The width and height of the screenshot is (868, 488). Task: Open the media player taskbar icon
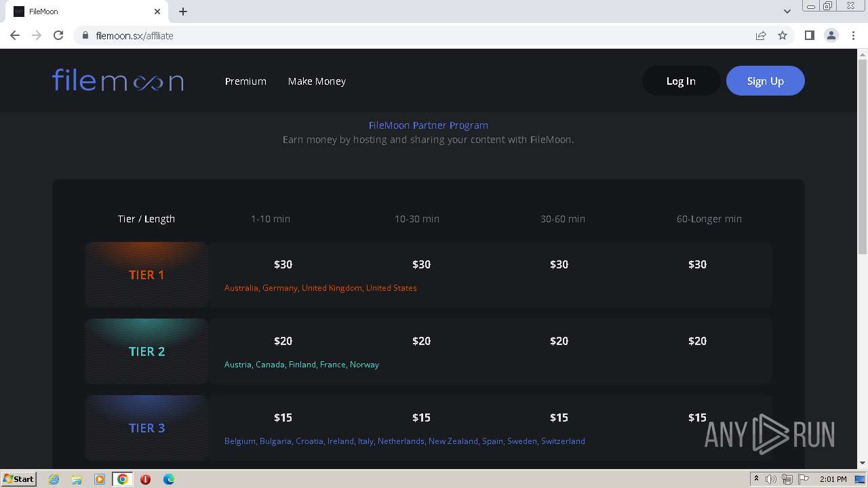[100, 479]
